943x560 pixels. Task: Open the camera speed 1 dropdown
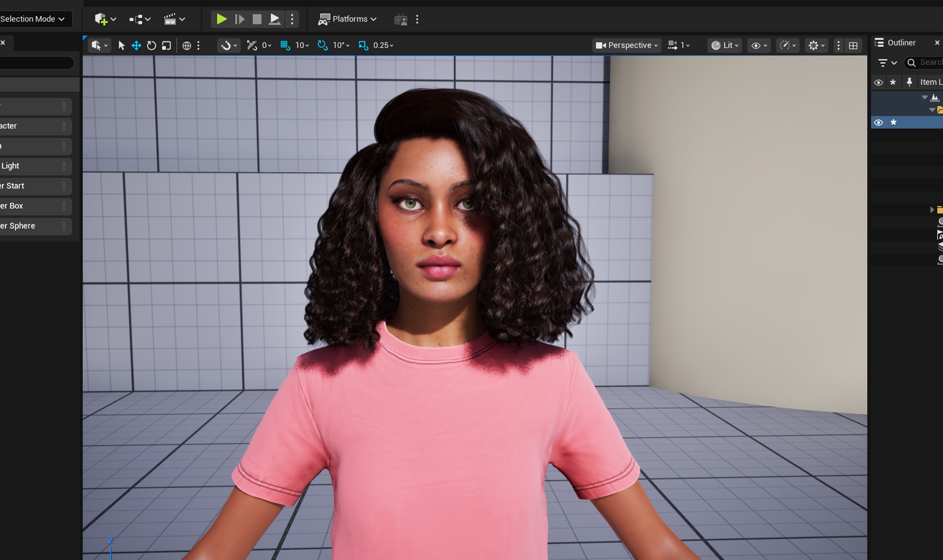[x=679, y=45]
